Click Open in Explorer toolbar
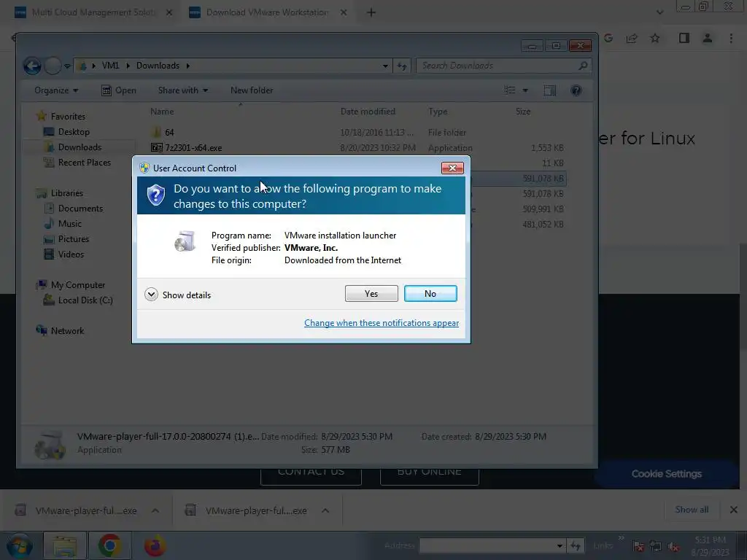Image resolution: width=747 pixels, height=560 pixels. point(119,90)
